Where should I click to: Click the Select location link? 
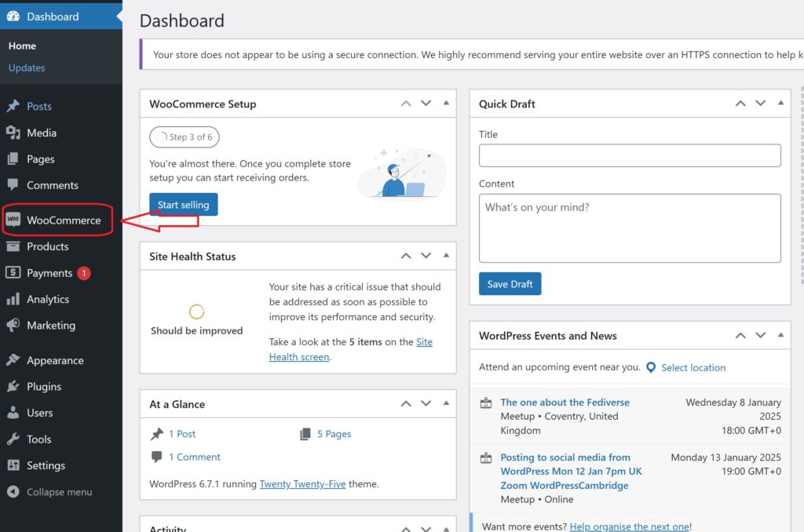pyautogui.click(x=693, y=367)
